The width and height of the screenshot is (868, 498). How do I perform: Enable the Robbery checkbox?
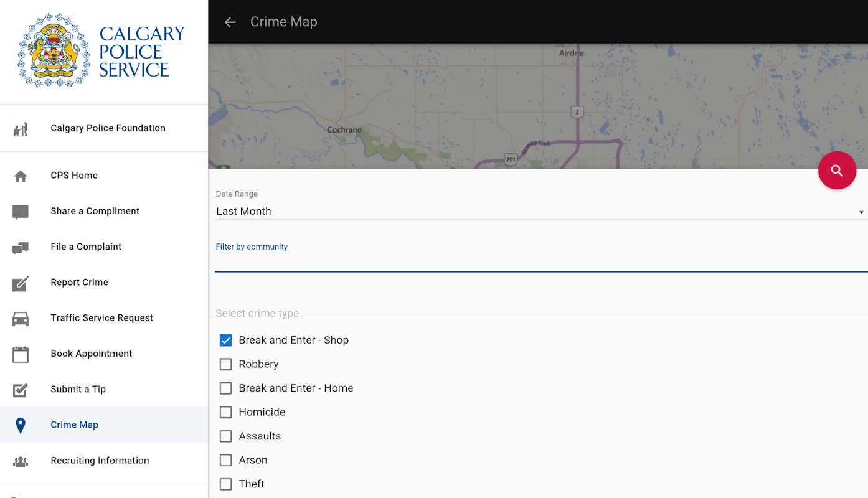(226, 364)
